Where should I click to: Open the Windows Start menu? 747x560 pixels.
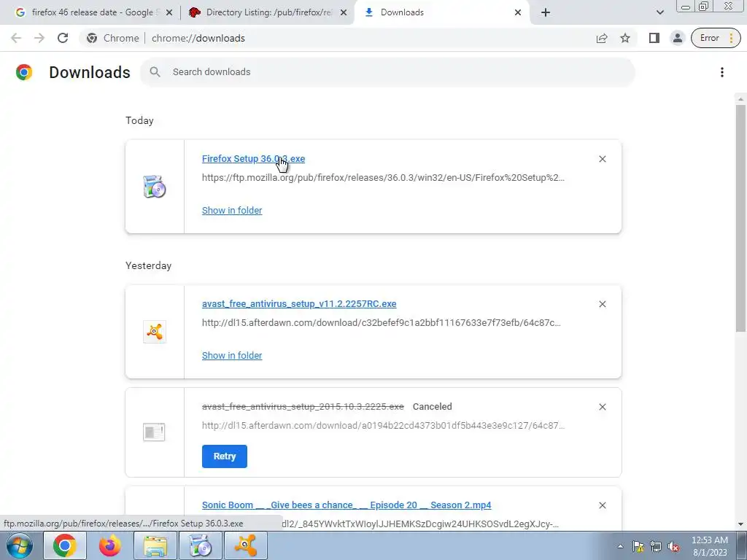pos(19,545)
